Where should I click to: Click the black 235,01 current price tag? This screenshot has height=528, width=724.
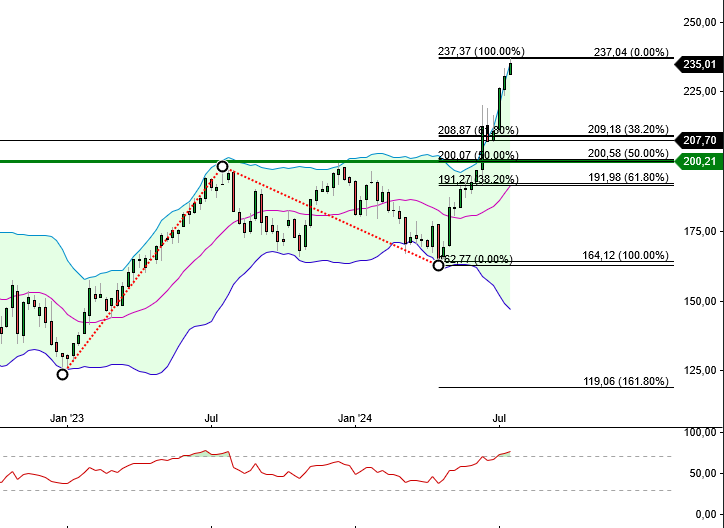(x=699, y=65)
